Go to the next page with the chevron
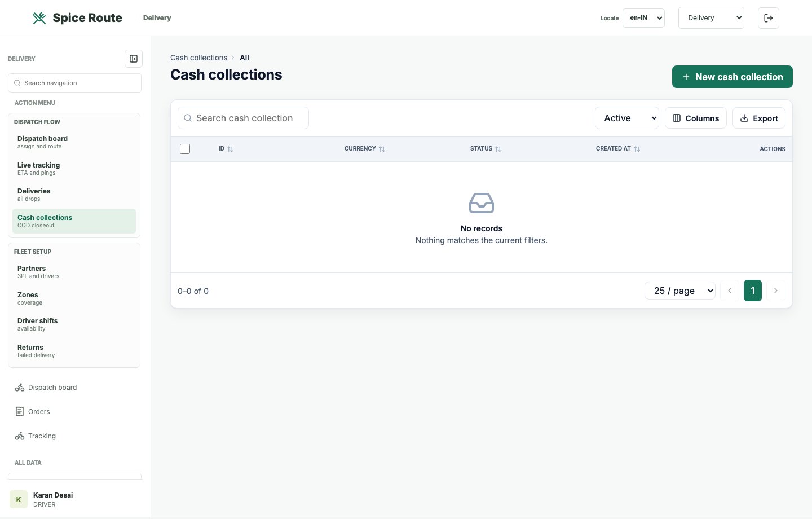The image size is (812, 519). click(776, 291)
